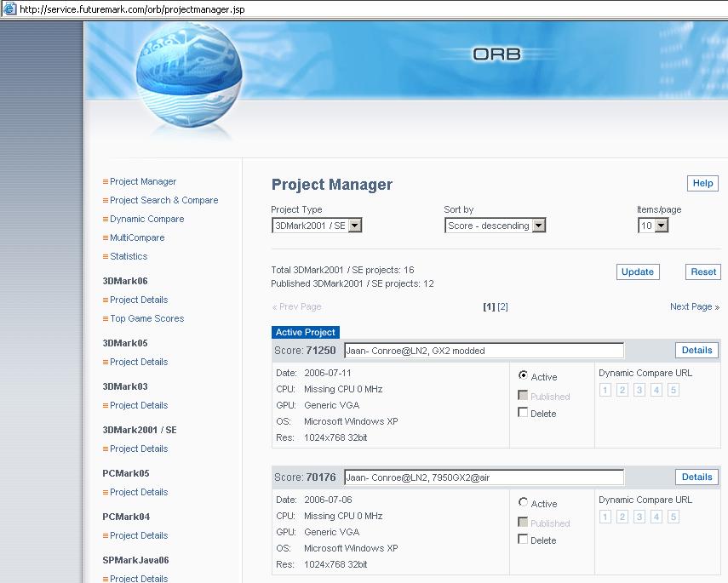This screenshot has height=583, width=728.
Task: Click the ORB globe logo
Action: pos(188,76)
